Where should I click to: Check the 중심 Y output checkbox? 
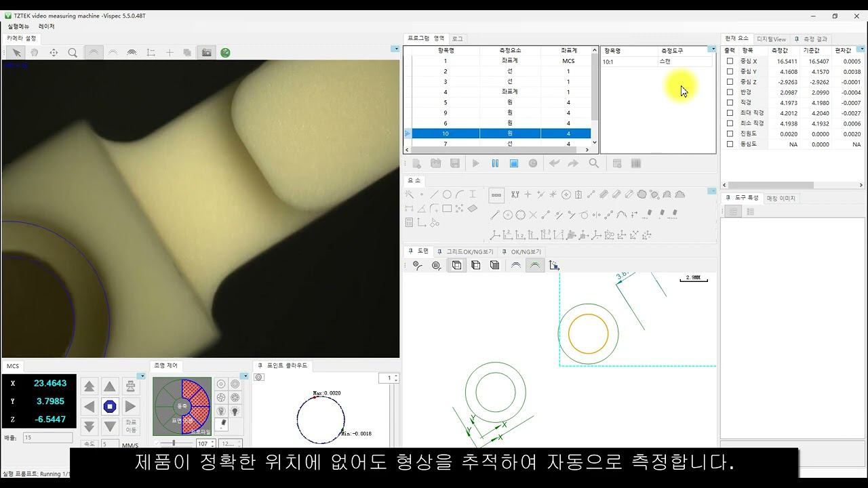pos(730,71)
